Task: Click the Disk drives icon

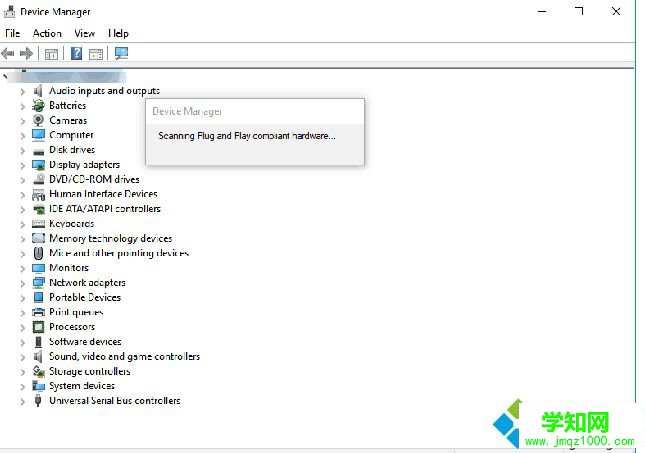Action: click(x=39, y=152)
